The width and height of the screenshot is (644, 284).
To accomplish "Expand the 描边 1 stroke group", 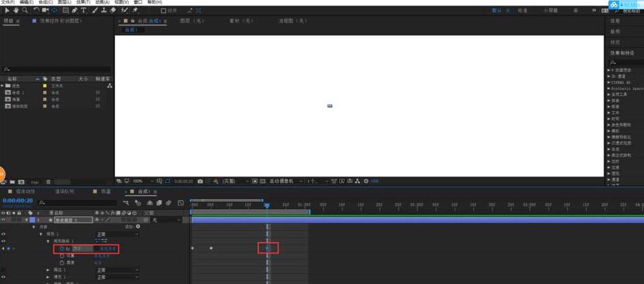I will coord(48,270).
